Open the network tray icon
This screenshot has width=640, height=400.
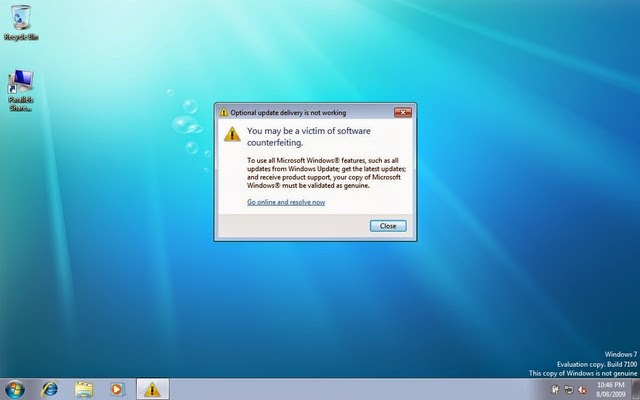tap(569, 389)
